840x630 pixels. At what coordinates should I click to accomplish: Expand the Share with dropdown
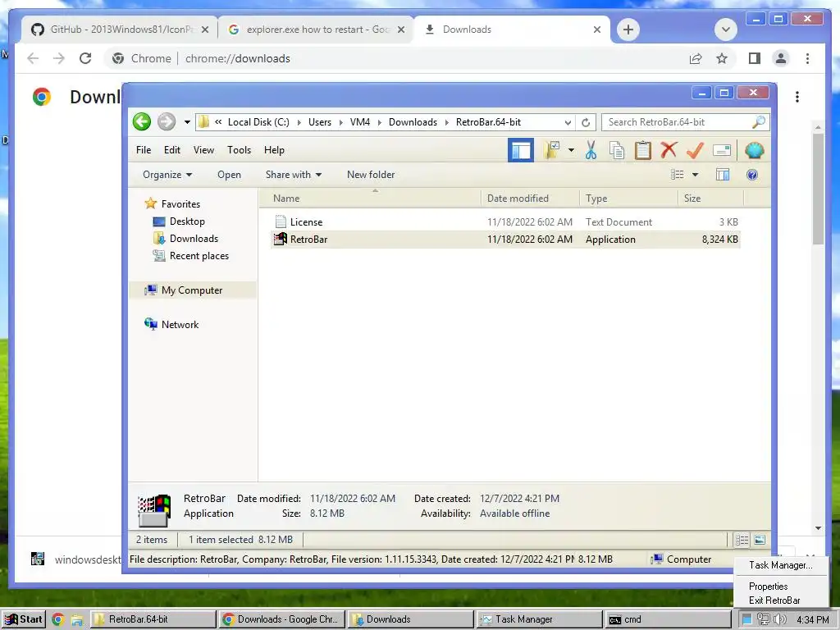(x=294, y=175)
